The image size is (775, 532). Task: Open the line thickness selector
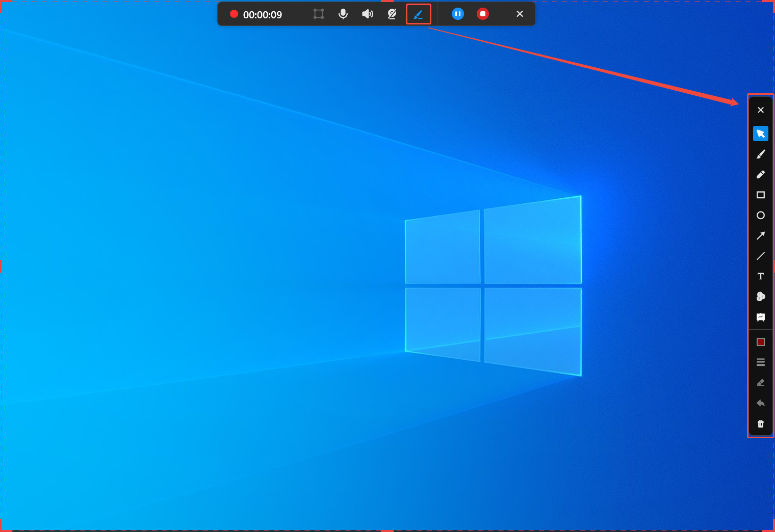tap(760, 362)
